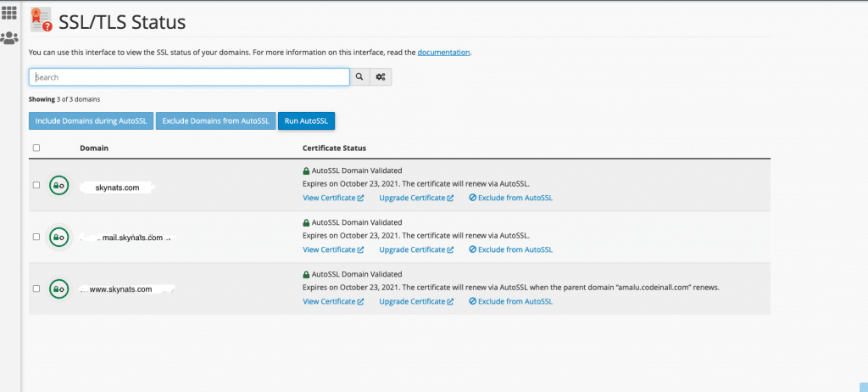Click the Domain column header
This screenshot has width=868, height=392.
click(94, 148)
